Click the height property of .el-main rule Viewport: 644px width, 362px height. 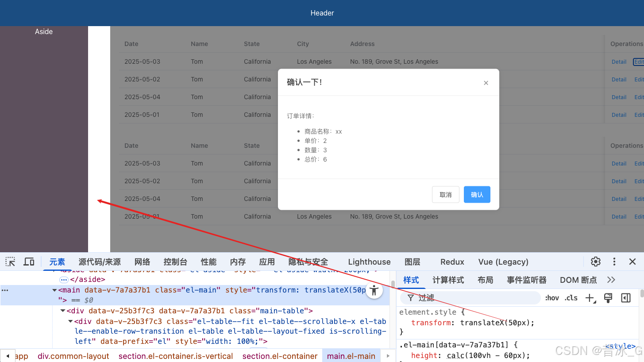(x=423, y=355)
